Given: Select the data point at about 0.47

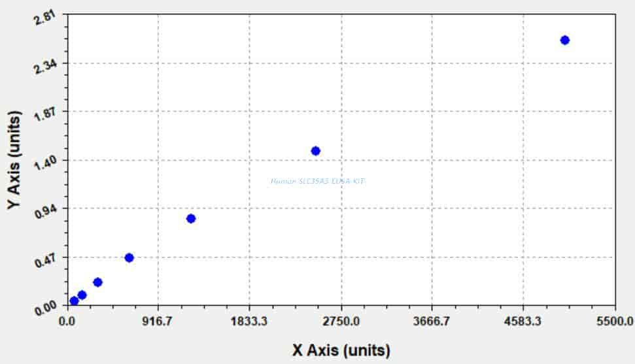Looking at the screenshot, I should point(129,257).
